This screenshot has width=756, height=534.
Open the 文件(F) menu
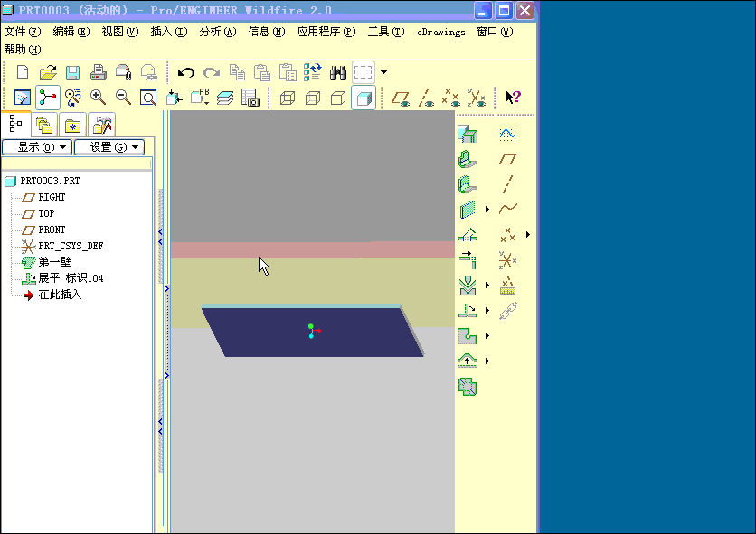point(23,32)
